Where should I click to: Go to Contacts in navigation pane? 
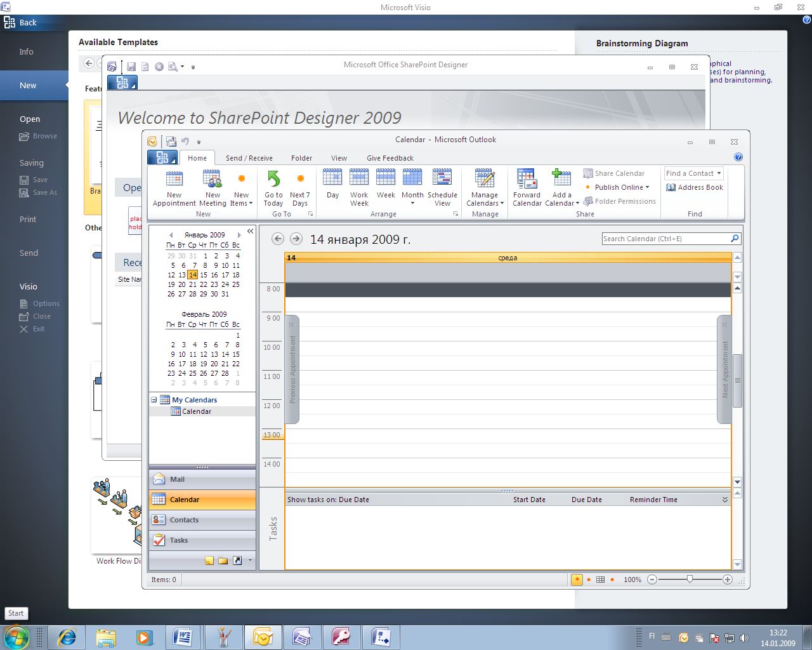pos(184,520)
